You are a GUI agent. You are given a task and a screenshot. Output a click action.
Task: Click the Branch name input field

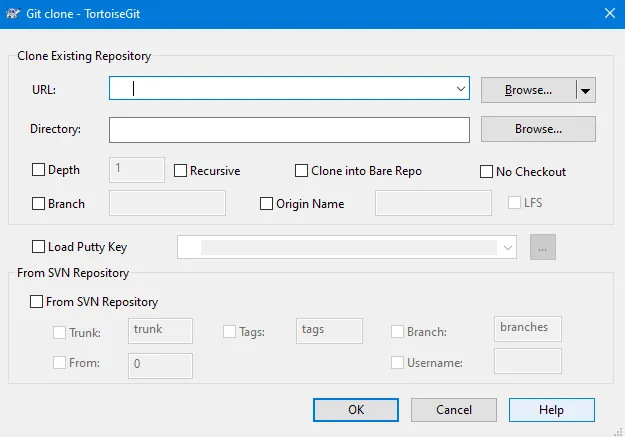[167, 203]
